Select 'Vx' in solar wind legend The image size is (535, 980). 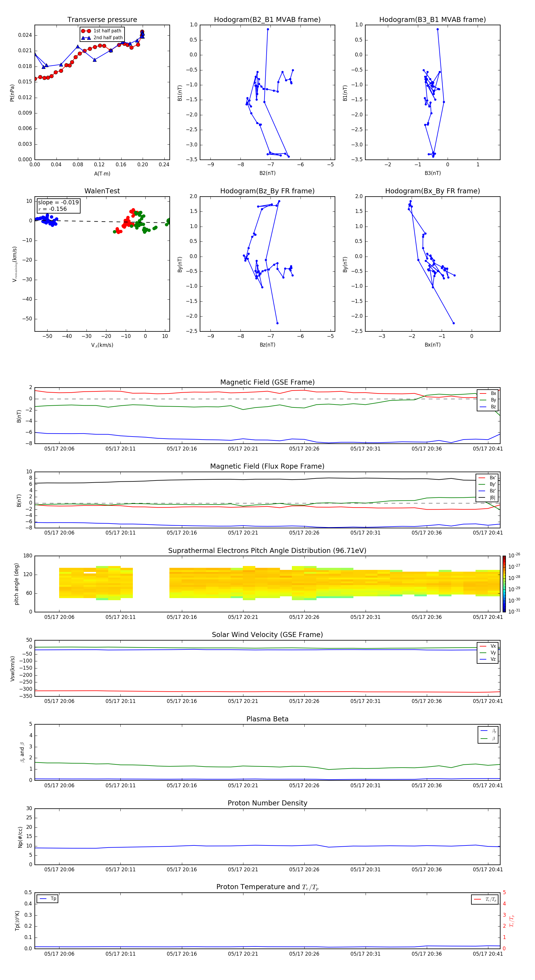pyautogui.click(x=488, y=646)
